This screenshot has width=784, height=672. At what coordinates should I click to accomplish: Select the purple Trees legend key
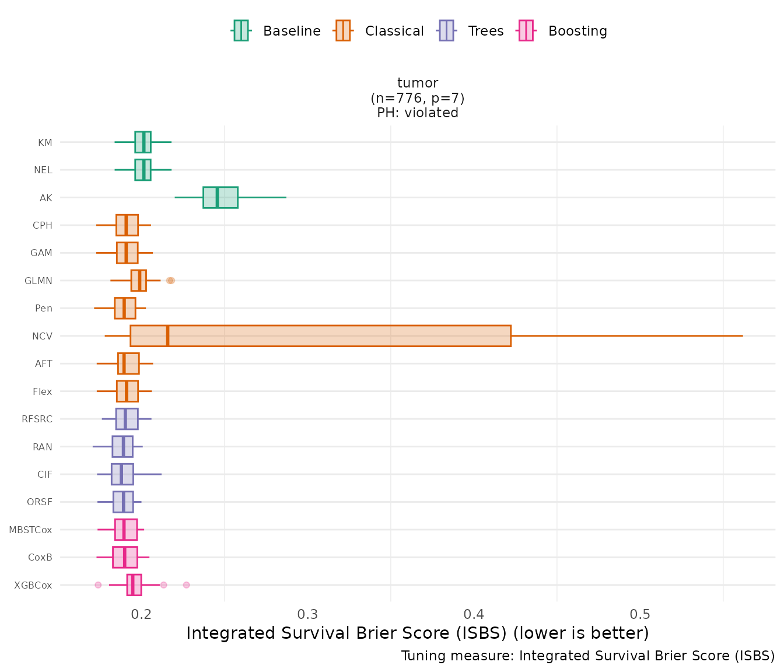click(x=446, y=31)
